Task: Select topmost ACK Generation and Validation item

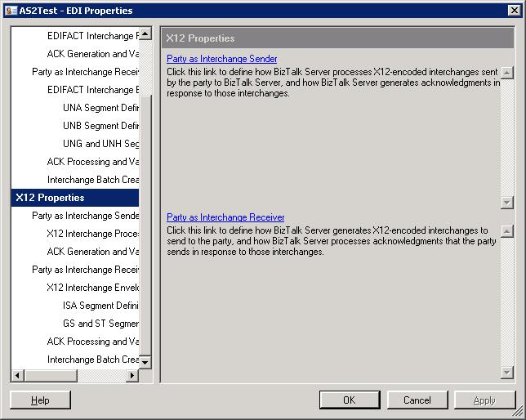Action: tap(93, 54)
